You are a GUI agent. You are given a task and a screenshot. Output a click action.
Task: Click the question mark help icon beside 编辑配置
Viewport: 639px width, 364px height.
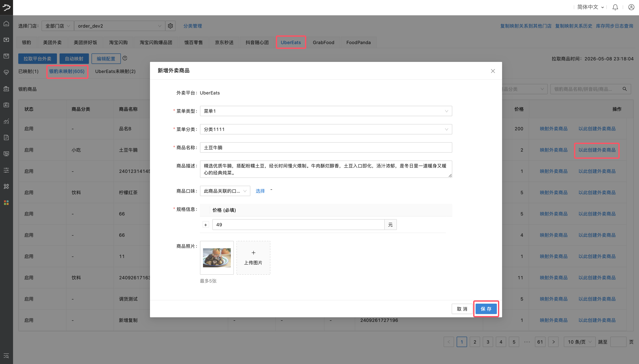tap(125, 58)
